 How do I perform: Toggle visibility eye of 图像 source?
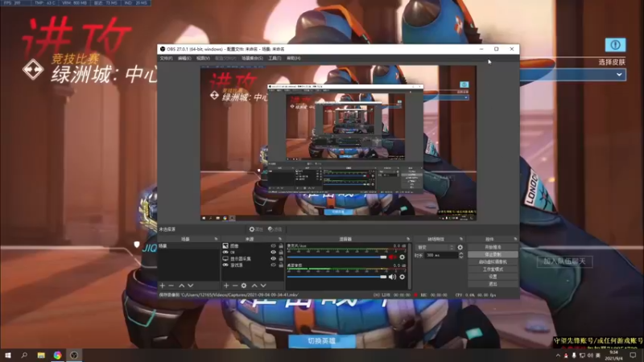(x=273, y=246)
